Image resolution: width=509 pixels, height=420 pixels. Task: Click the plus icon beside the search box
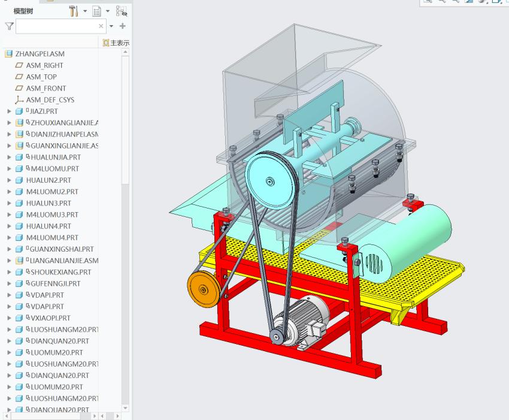click(122, 26)
